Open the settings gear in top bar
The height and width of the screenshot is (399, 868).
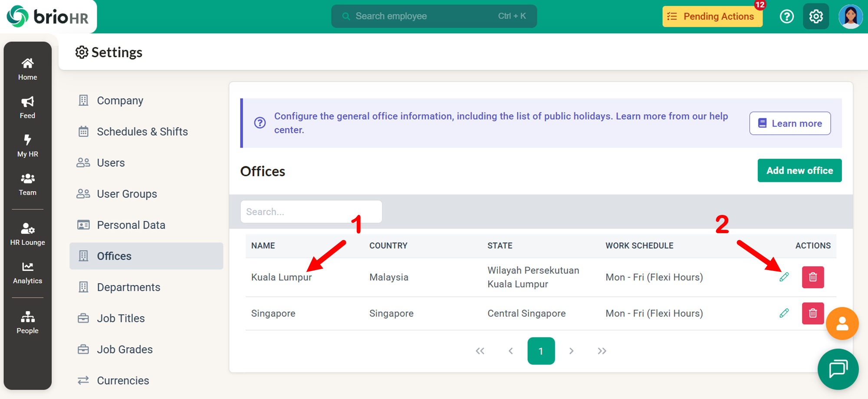tap(816, 16)
